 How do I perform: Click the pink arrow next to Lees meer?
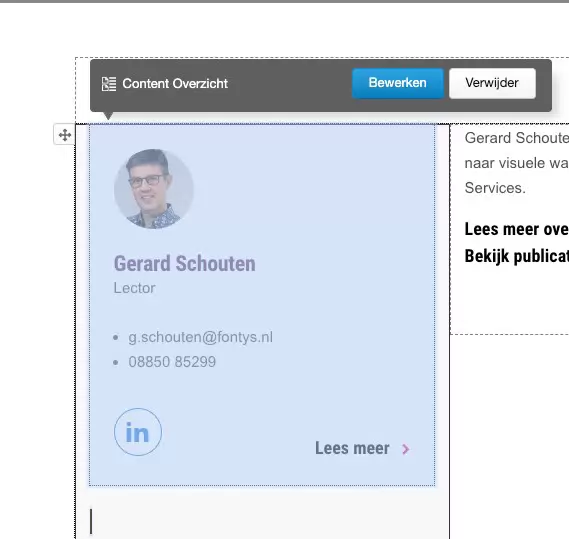[x=406, y=449]
